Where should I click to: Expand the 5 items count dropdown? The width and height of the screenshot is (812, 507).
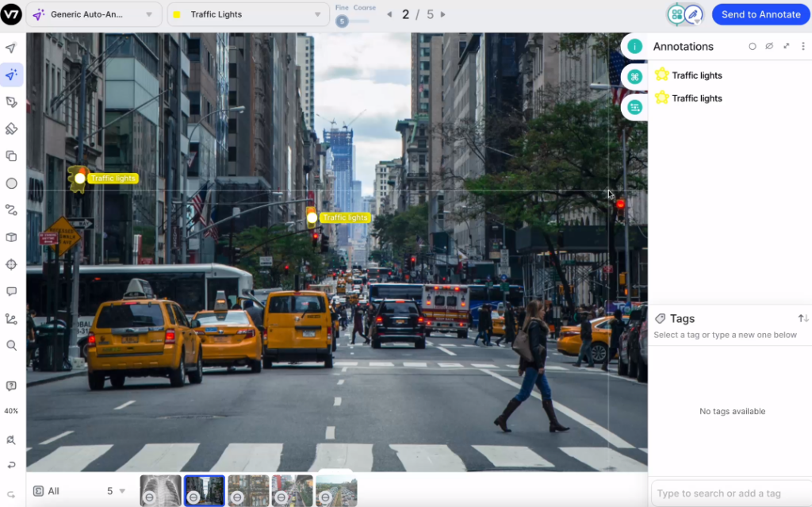pos(116,491)
